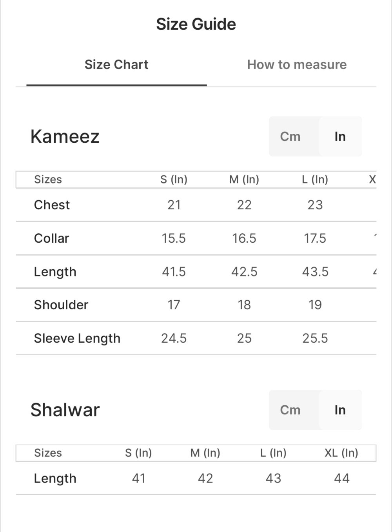Click the Sleeve Length row label

[x=77, y=338]
